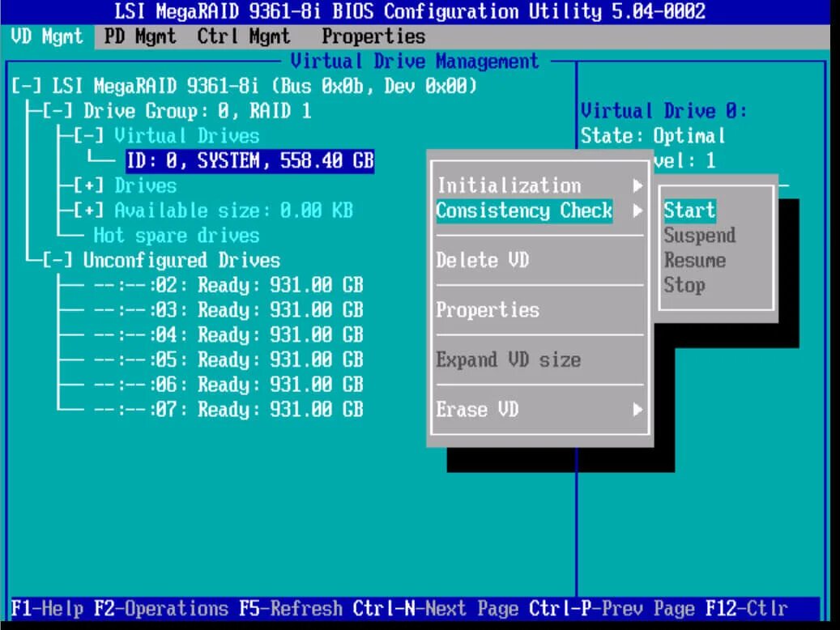Click the Virtual Drive Management panel title

[415, 62]
